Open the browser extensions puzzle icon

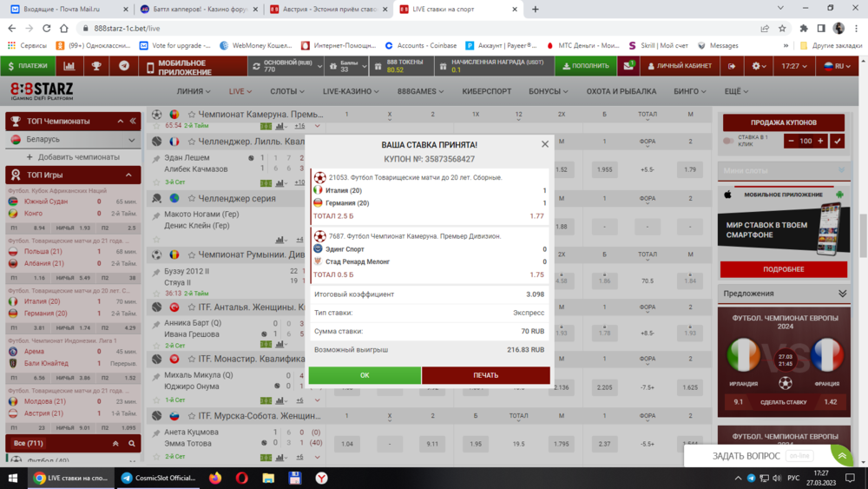[803, 29]
